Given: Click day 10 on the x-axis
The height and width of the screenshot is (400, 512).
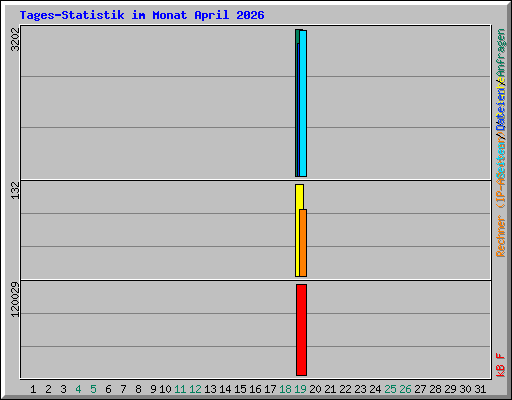Looking at the screenshot, I should point(165,389).
